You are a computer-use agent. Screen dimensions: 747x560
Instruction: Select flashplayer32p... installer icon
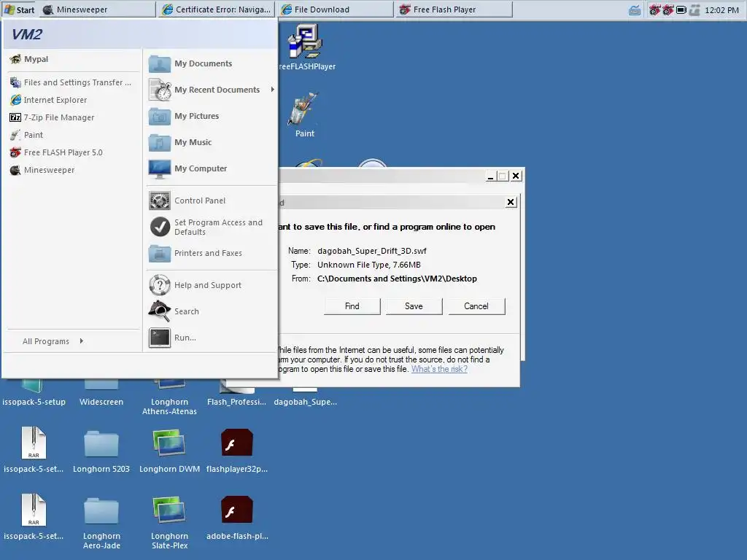click(x=237, y=451)
